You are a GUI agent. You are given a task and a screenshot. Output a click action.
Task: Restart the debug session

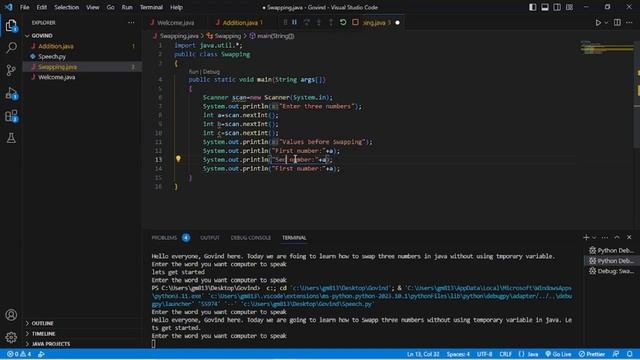pos(343,22)
